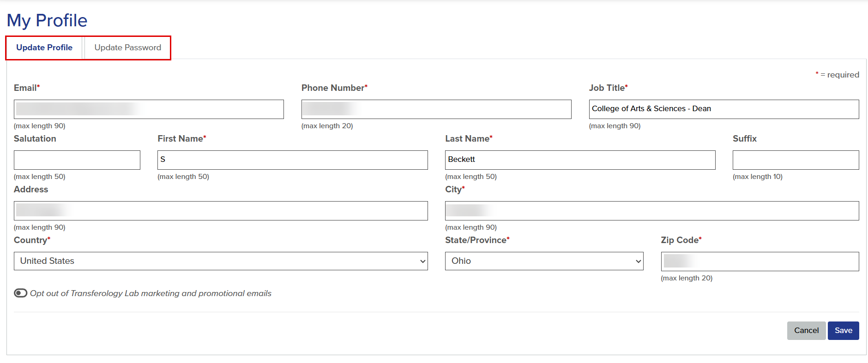The image size is (868, 363).
Task: Click the Save button
Action: pos(844,330)
